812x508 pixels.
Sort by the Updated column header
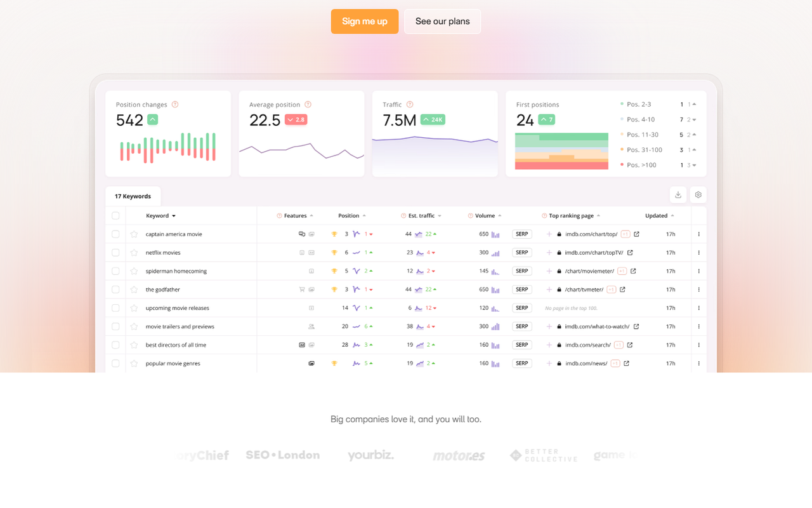660,216
